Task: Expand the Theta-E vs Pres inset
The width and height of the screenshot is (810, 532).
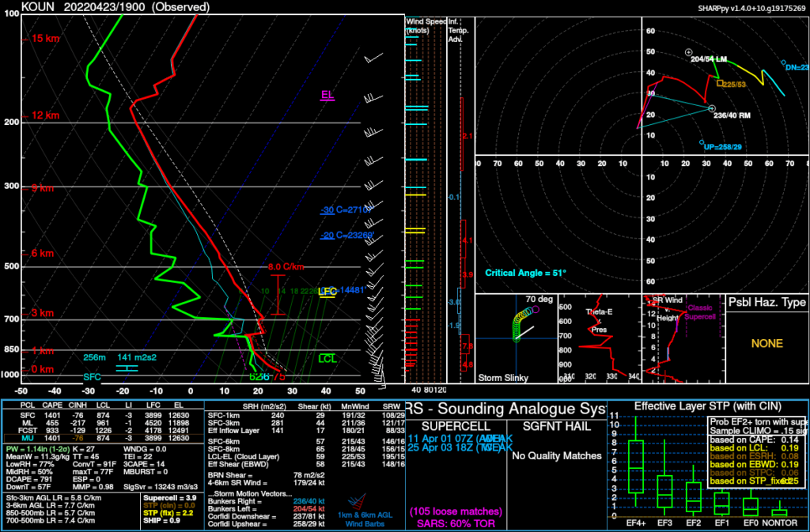Action: pyautogui.click(x=598, y=336)
